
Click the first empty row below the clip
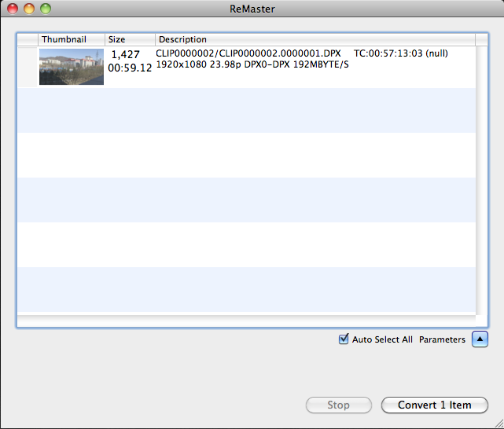(245, 110)
